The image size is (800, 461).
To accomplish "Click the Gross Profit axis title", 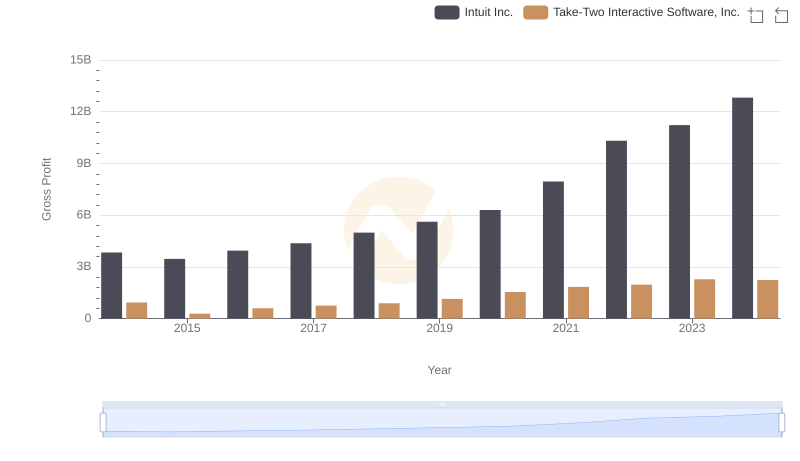I will pos(46,189).
